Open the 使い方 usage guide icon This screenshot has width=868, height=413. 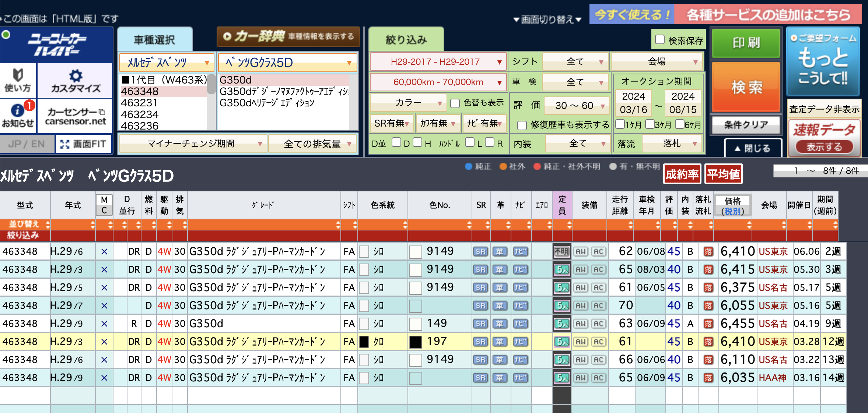18,80
